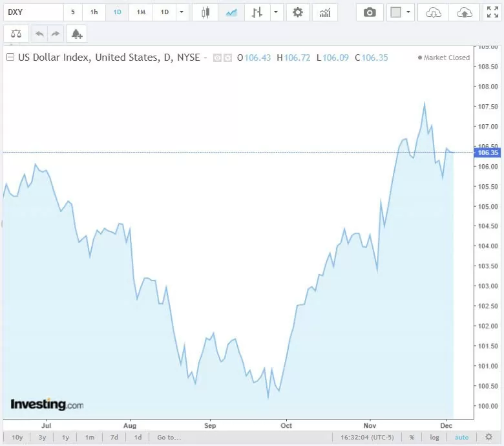Click the DXY symbol search field
This screenshot has width=504, height=446.
[x=32, y=12]
